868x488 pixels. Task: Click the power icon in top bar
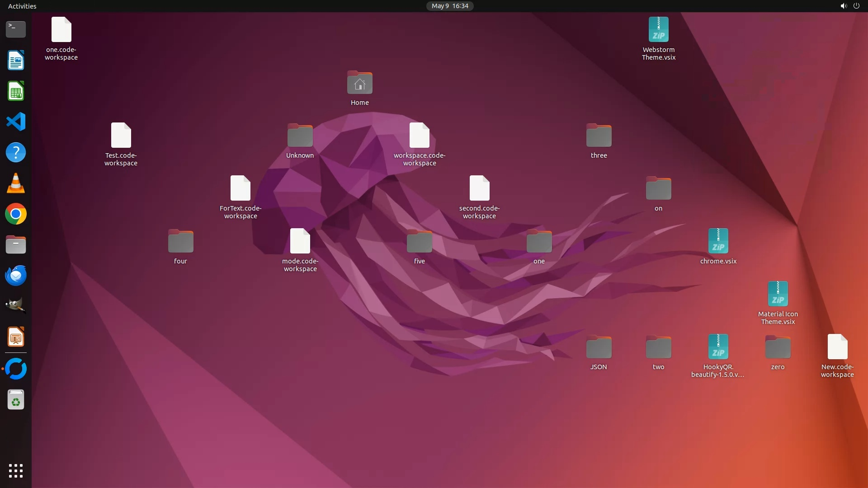856,6
